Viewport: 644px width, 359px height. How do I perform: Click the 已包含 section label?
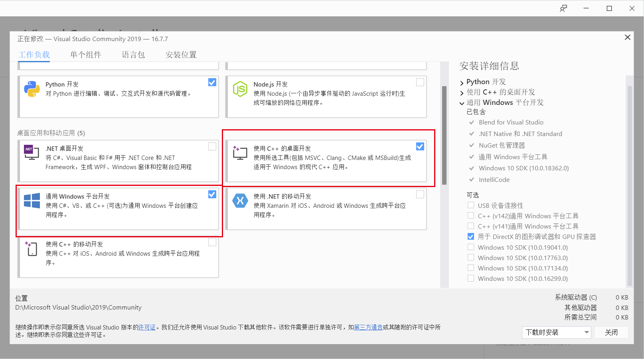(476, 112)
